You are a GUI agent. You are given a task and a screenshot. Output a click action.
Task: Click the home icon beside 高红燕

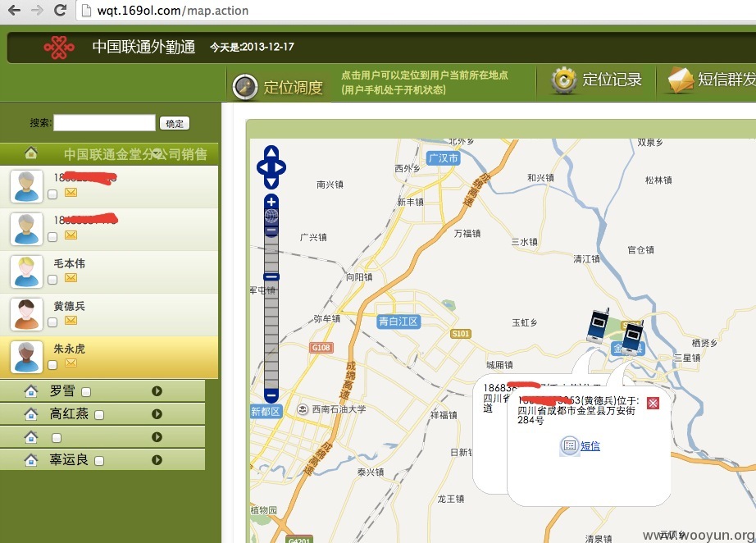pyautogui.click(x=31, y=413)
